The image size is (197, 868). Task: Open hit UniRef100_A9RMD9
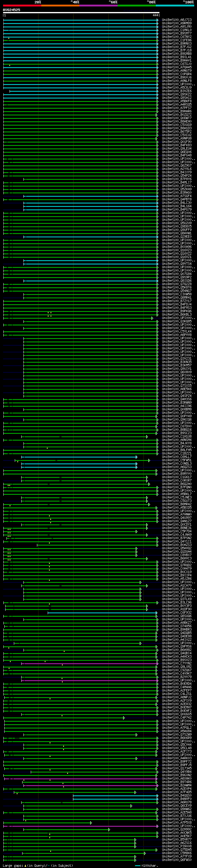coord(177,23)
